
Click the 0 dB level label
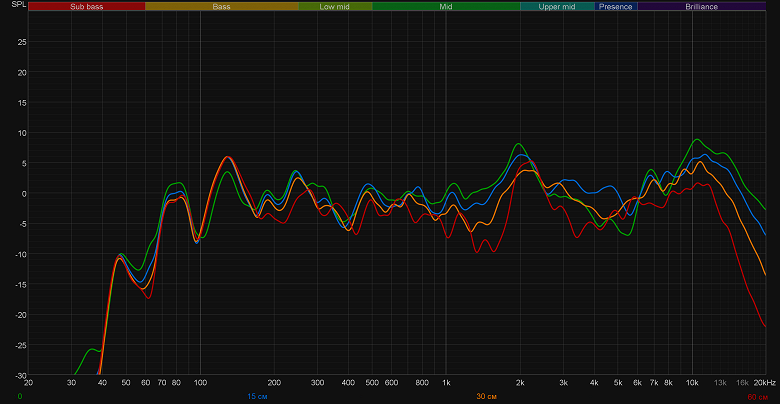pyautogui.click(x=24, y=193)
